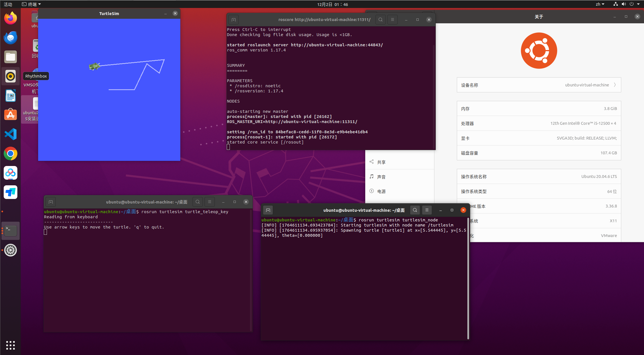Select 共享 in settings sidebar

[381, 162]
